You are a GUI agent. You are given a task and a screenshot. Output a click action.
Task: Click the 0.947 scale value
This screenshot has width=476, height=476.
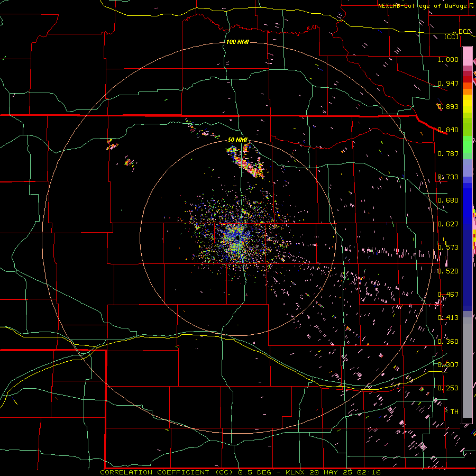tap(448, 83)
